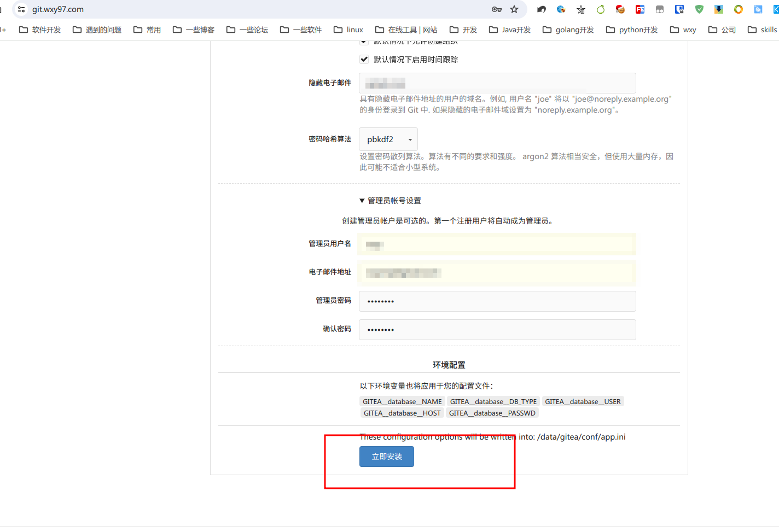Click the green apple outline extension icon
779x532 pixels.
[x=601, y=9]
